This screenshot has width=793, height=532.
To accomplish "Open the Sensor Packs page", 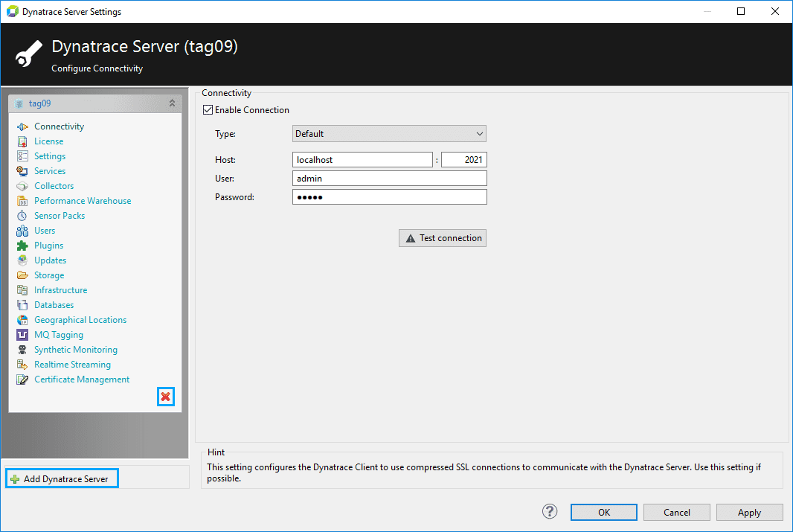I will click(x=60, y=216).
